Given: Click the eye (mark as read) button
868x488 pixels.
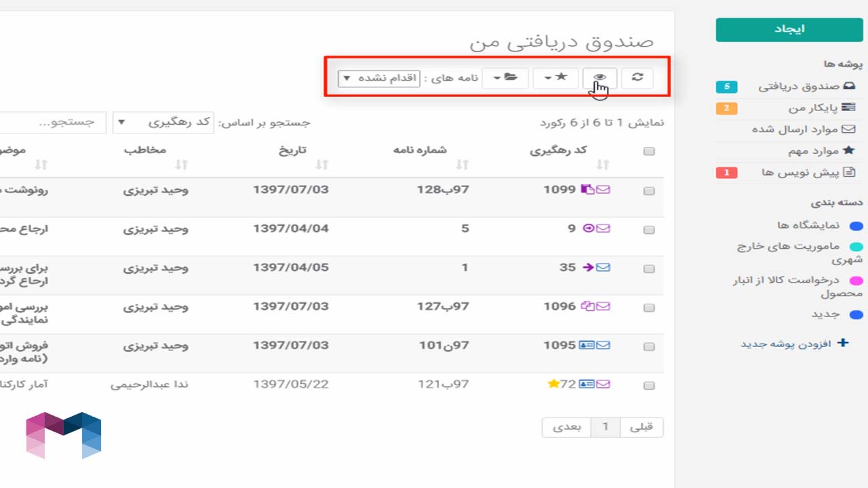Looking at the screenshot, I should pos(600,77).
